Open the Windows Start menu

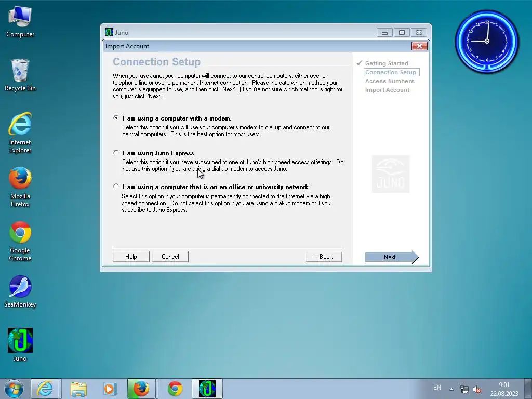[14, 389]
